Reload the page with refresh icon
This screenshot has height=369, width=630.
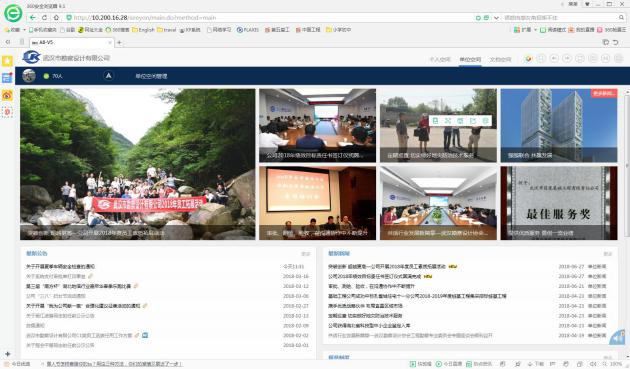(x=44, y=18)
